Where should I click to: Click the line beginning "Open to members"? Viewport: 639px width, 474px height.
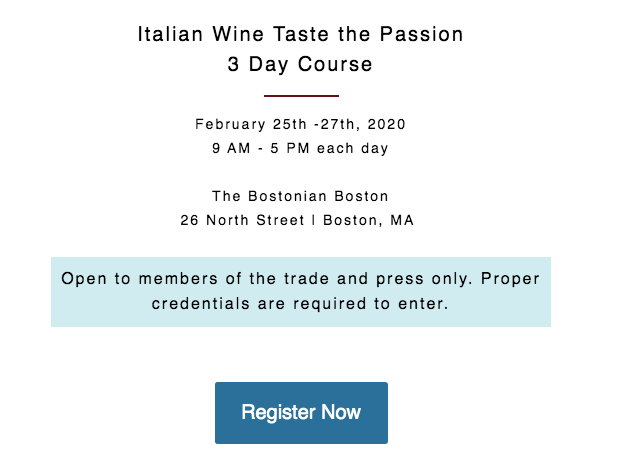pos(300,279)
